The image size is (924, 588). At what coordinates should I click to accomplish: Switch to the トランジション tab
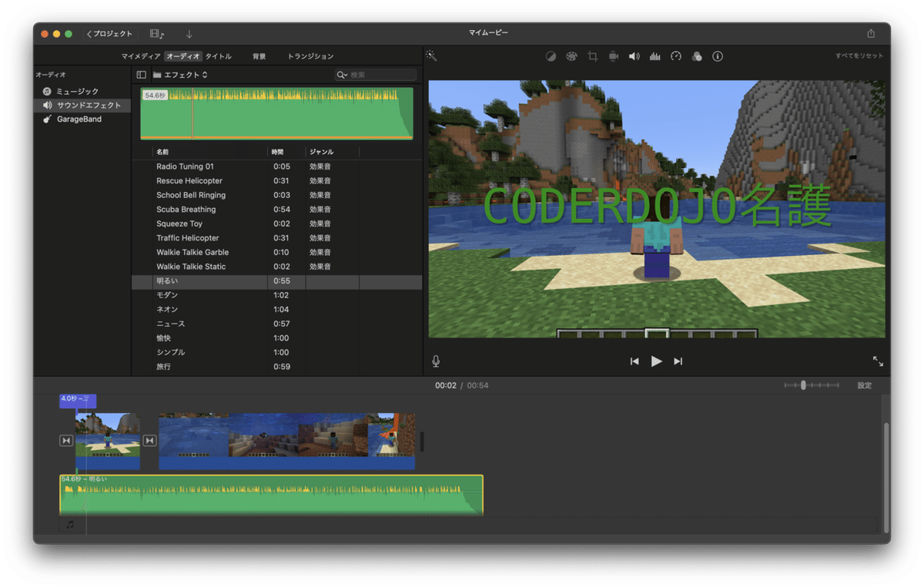(310, 56)
